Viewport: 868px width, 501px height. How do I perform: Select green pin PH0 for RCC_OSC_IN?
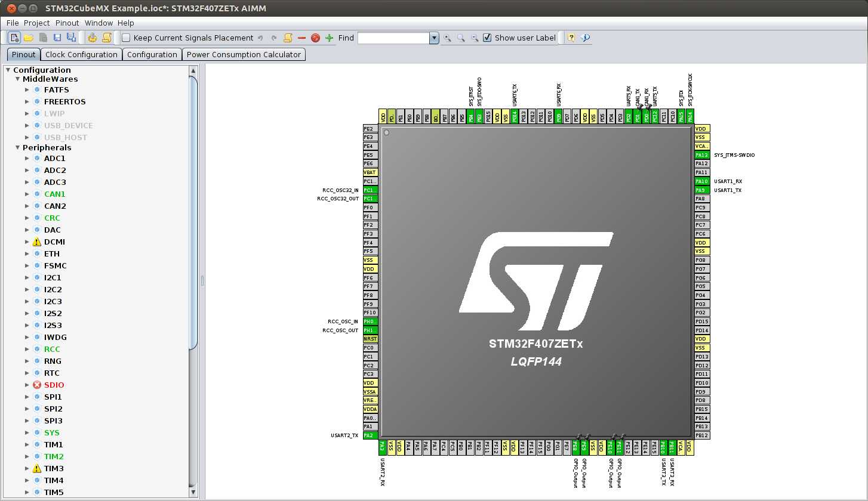point(370,321)
